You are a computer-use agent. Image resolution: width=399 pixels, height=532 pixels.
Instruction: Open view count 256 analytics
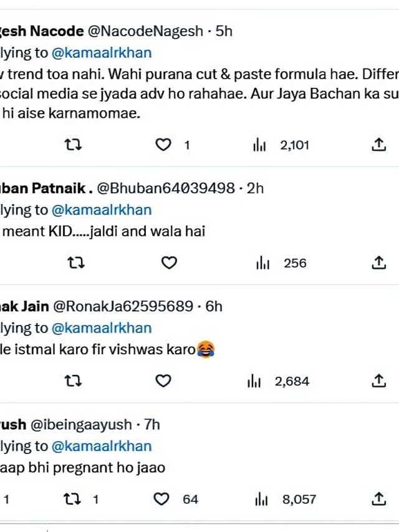pyautogui.click(x=281, y=263)
